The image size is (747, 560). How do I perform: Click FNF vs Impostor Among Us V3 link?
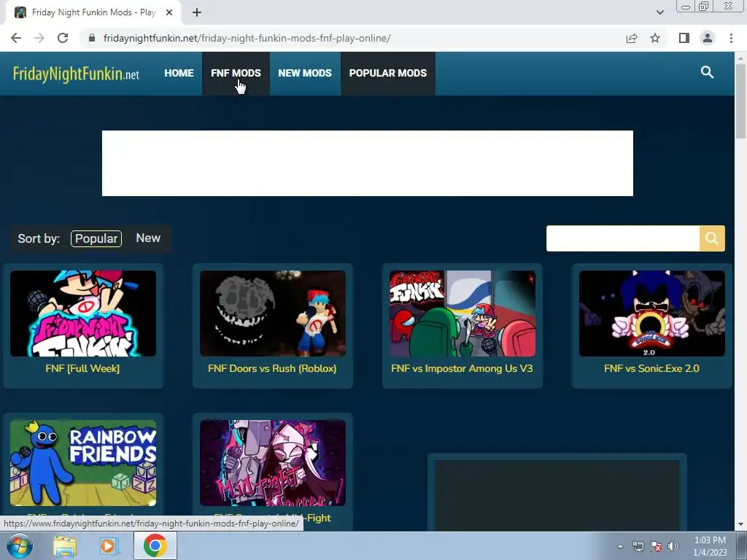coord(462,368)
